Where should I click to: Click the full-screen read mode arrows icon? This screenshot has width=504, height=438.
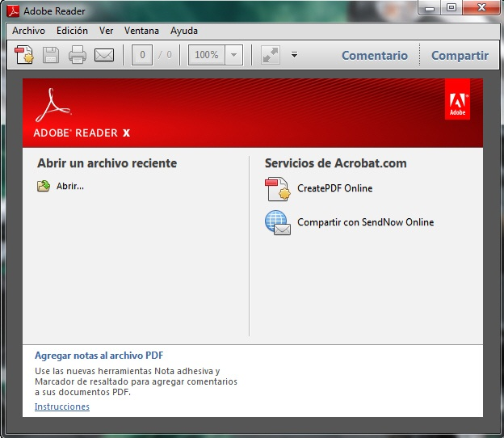271,55
